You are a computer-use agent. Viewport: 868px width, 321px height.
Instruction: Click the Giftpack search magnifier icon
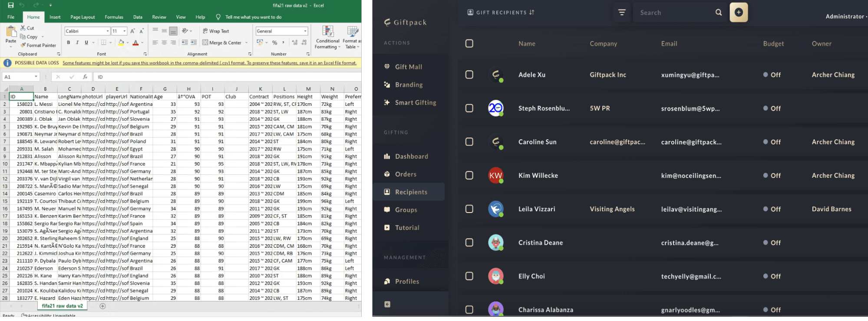[x=719, y=13]
